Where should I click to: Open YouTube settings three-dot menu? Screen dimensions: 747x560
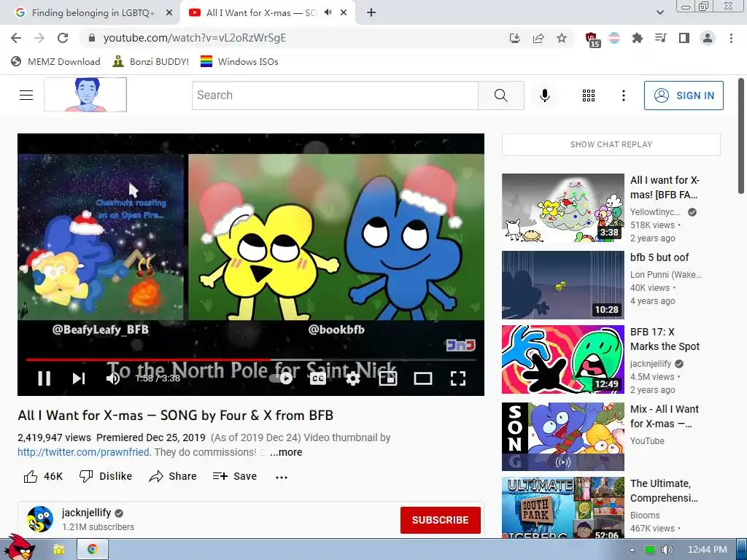click(x=623, y=96)
